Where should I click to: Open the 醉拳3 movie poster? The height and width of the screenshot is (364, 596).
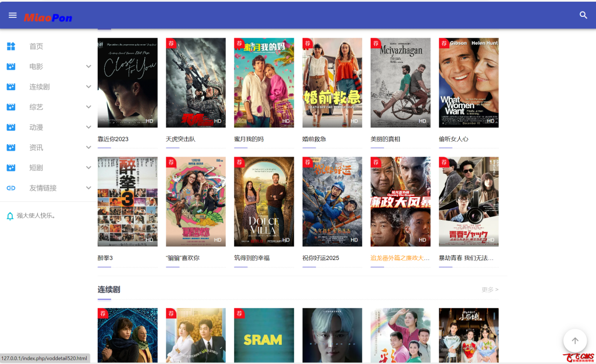coord(127,201)
